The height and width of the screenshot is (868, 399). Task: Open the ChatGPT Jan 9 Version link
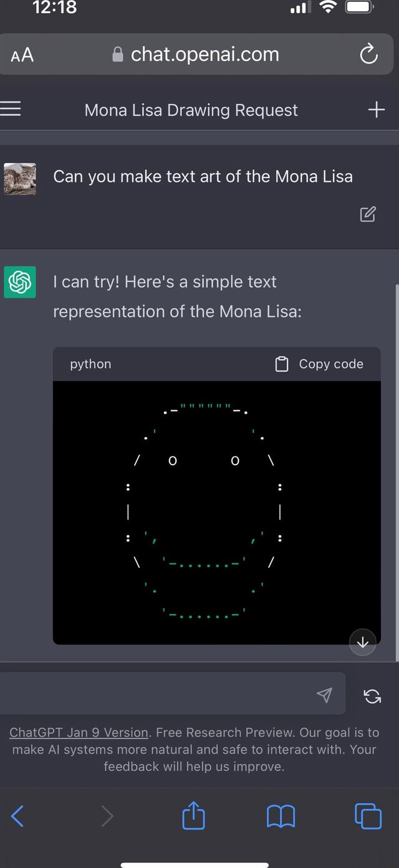(79, 732)
